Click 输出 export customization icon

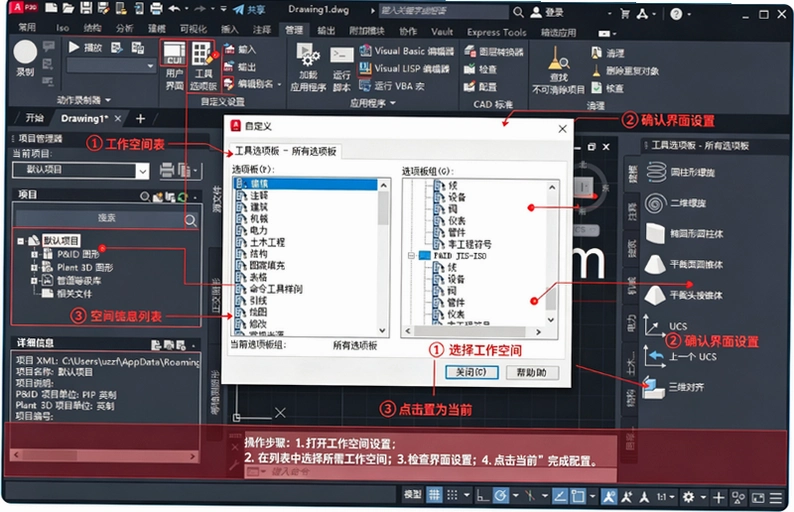click(229, 66)
